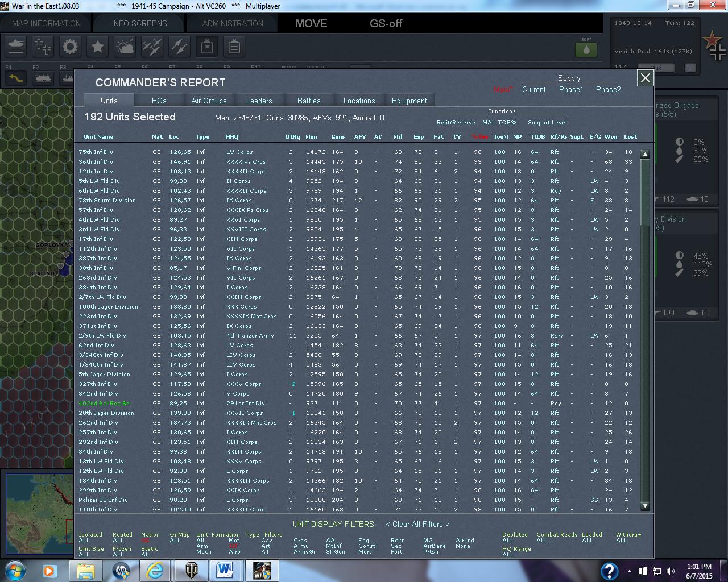Switch to the Locations tab
The width and height of the screenshot is (728, 582).
click(x=359, y=101)
